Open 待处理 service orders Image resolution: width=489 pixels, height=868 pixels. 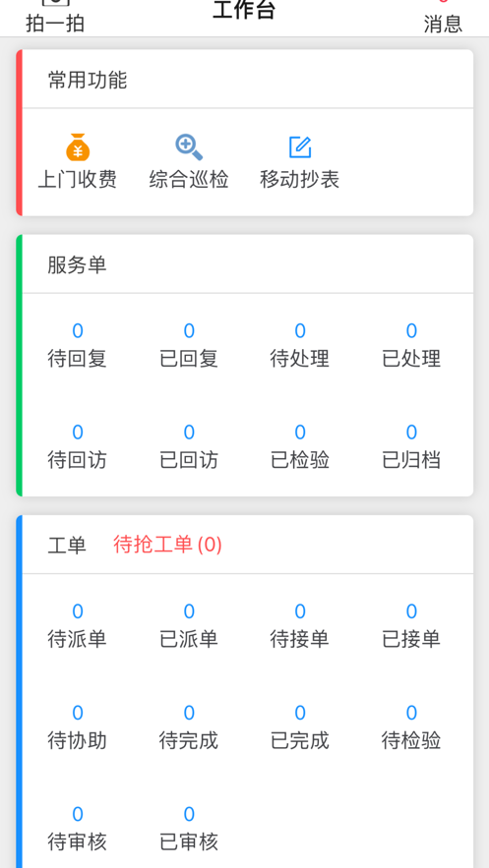(300, 345)
